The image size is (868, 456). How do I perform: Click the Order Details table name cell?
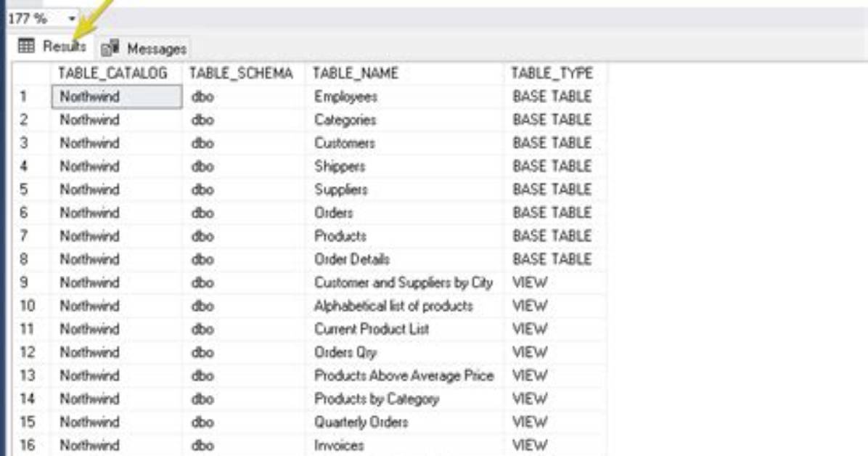point(404,259)
